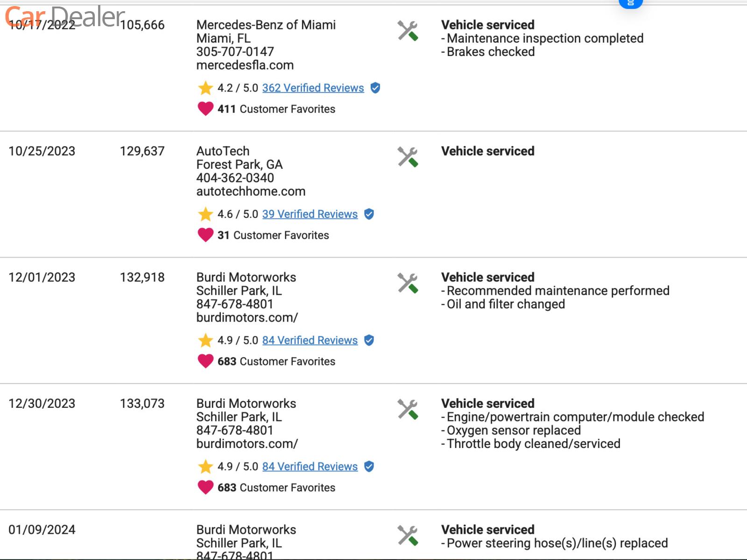Click wrench icon for AutoTech service entry
The height and width of the screenshot is (560, 747).
click(408, 157)
